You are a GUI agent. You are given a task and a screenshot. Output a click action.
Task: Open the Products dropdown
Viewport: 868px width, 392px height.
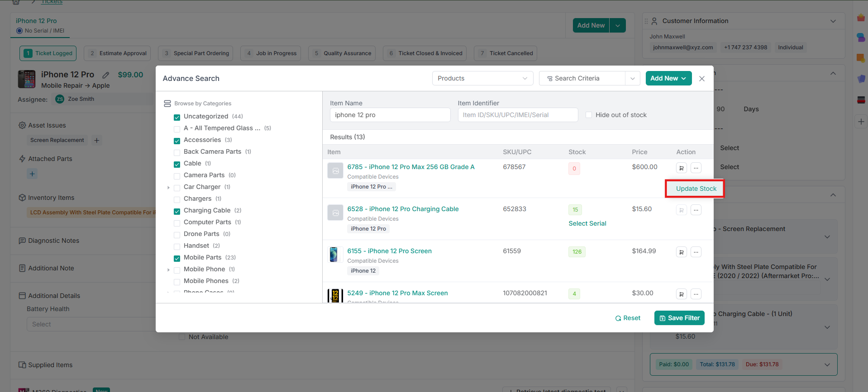pos(482,78)
